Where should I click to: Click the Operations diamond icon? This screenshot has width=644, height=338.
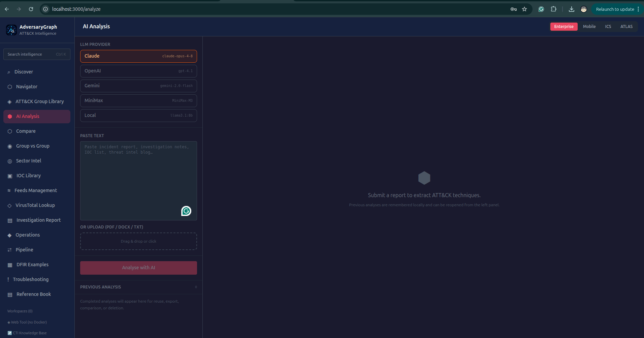[x=9, y=235]
